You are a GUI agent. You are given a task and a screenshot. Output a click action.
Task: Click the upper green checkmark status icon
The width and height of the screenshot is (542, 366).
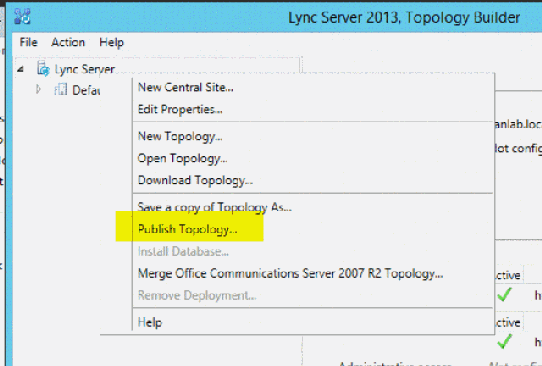pos(504,294)
